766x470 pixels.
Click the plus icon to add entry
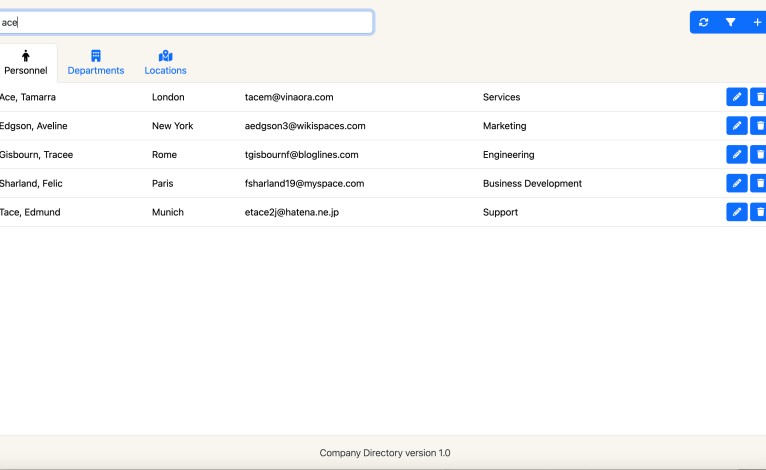click(757, 22)
